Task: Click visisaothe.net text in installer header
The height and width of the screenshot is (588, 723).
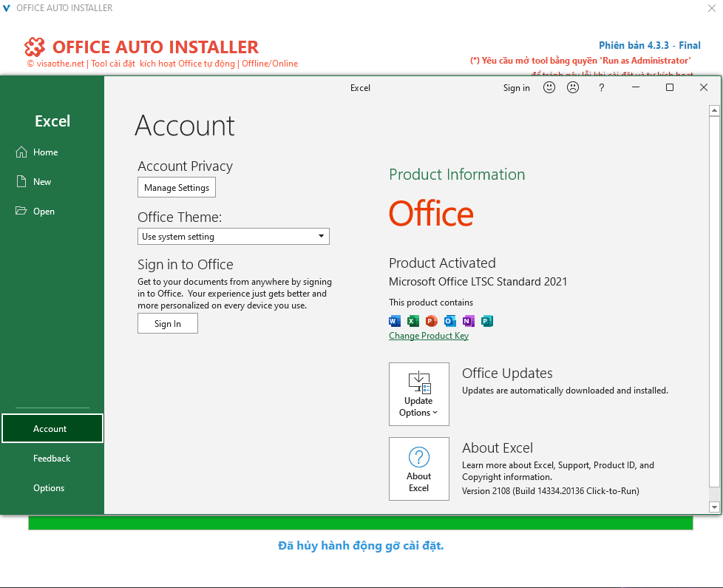Action: pos(61,64)
